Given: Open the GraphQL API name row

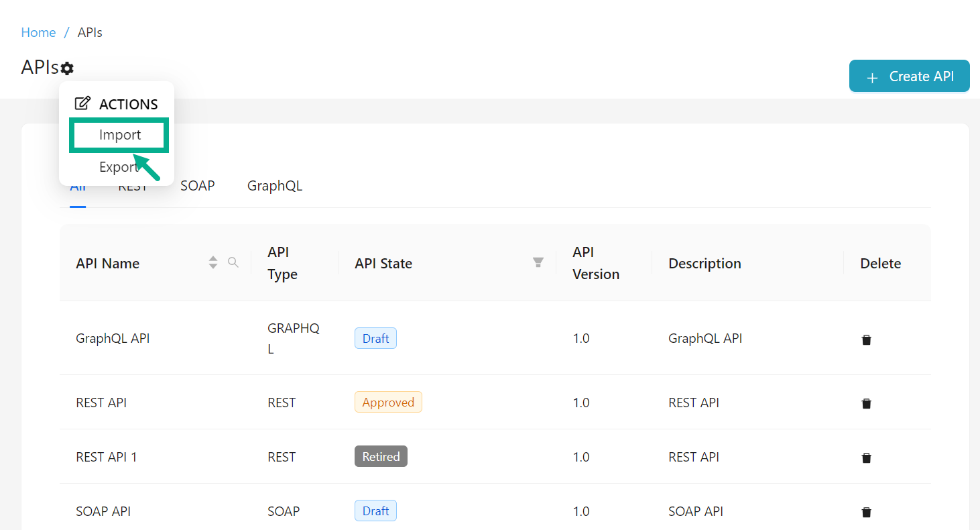Looking at the screenshot, I should (113, 339).
